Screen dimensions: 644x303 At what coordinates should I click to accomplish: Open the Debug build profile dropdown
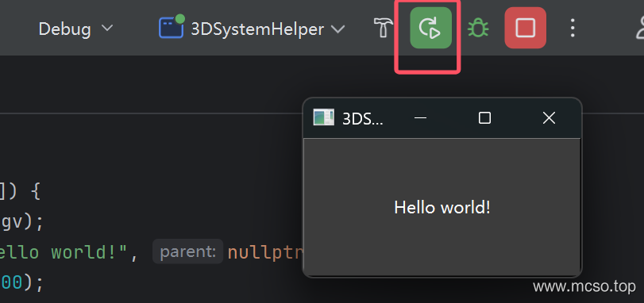point(75,29)
